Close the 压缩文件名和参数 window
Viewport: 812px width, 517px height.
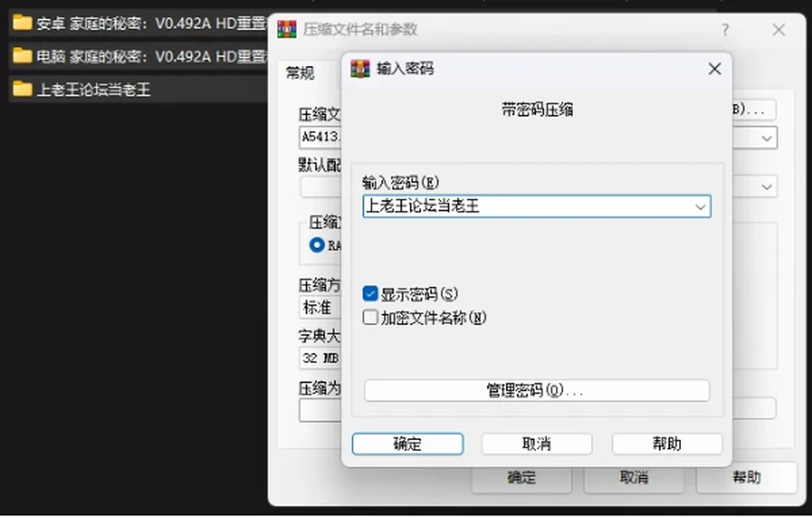pos(779,30)
